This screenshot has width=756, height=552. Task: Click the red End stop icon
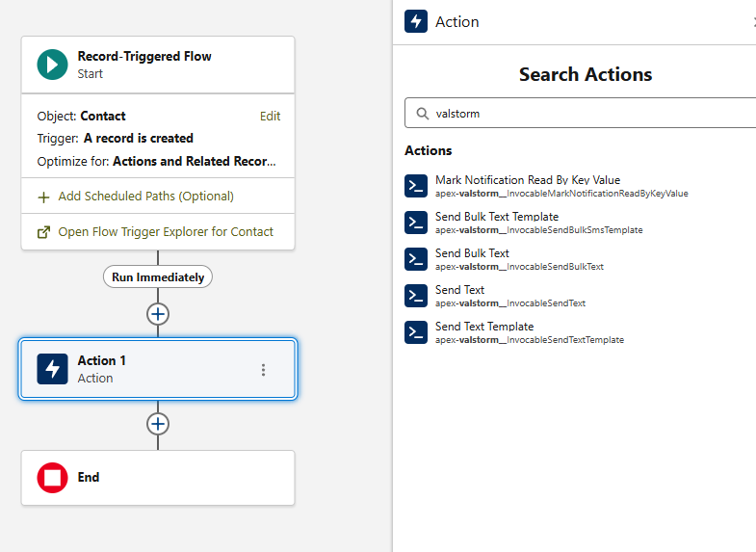(x=52, y=478)
